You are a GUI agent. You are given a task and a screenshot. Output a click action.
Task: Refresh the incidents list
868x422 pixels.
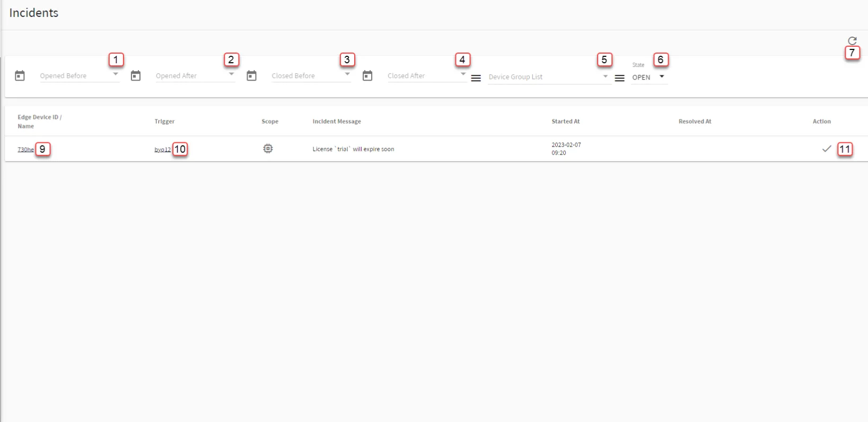click(x=852, y=41)
